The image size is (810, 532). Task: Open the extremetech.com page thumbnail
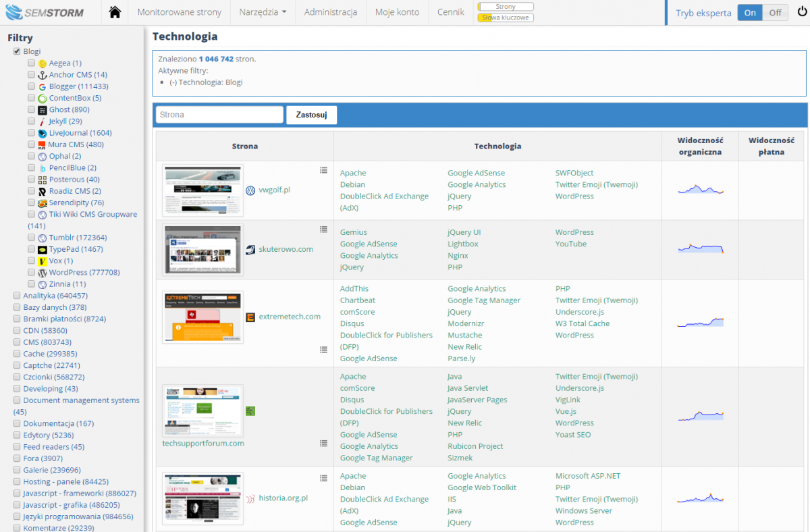[x=202, y=317]
